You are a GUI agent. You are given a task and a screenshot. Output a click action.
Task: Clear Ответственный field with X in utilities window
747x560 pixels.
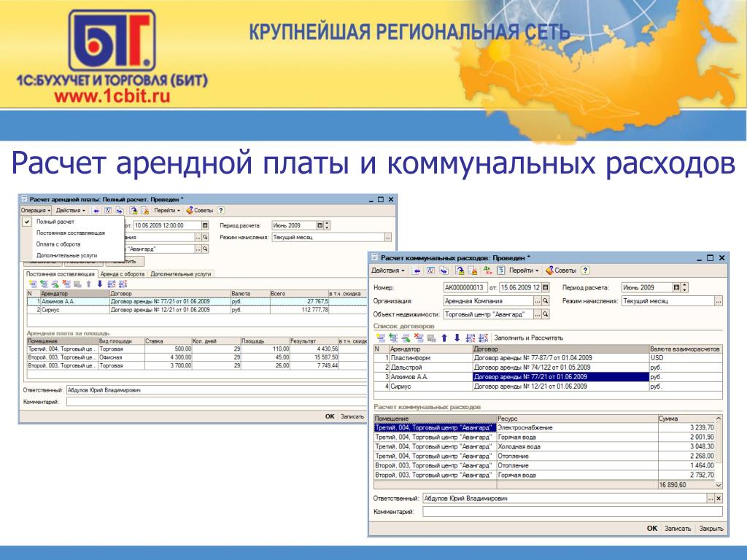point(719,499)
